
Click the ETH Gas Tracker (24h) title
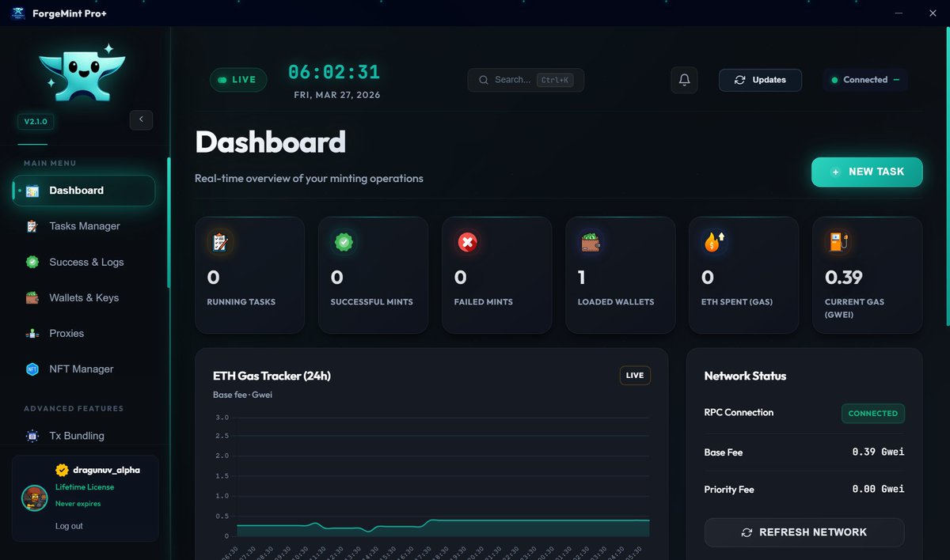[x=272, y=376]
